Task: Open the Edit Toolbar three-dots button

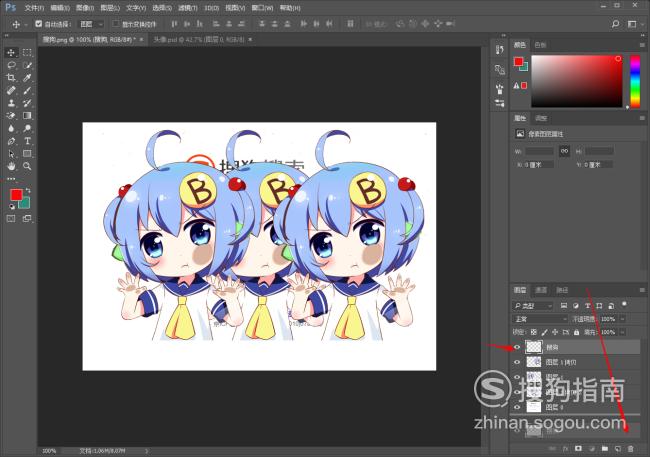Action: [x=11, y=179]
